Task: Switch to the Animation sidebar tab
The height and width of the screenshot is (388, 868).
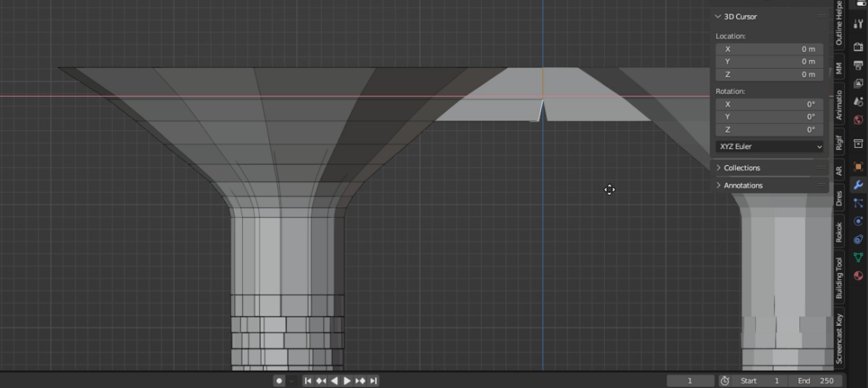Action: coord(839,104)
